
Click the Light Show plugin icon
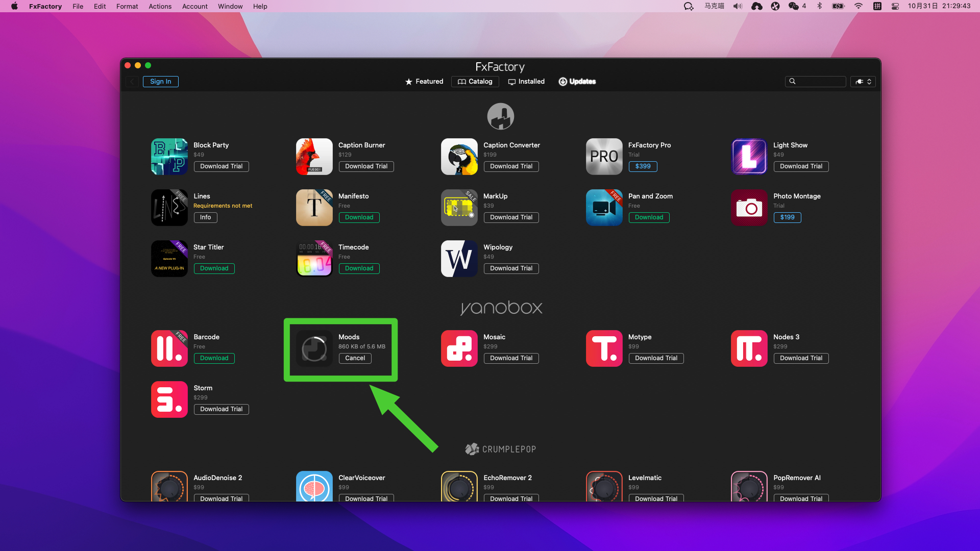point(749,157)
